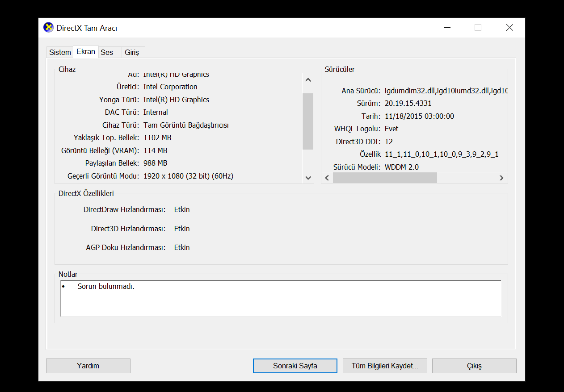Click Tüm Bilgileri Kaydet button
This screenshot has width=564, height=392.
pos(385,366)
